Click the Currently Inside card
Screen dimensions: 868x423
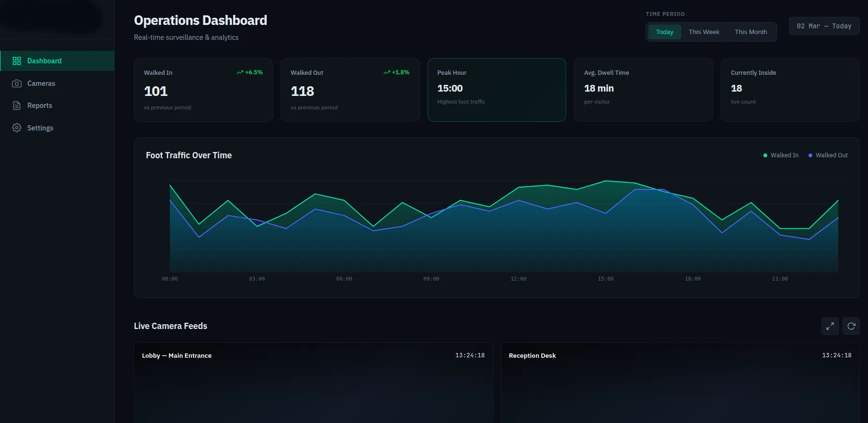pos(789,90)
